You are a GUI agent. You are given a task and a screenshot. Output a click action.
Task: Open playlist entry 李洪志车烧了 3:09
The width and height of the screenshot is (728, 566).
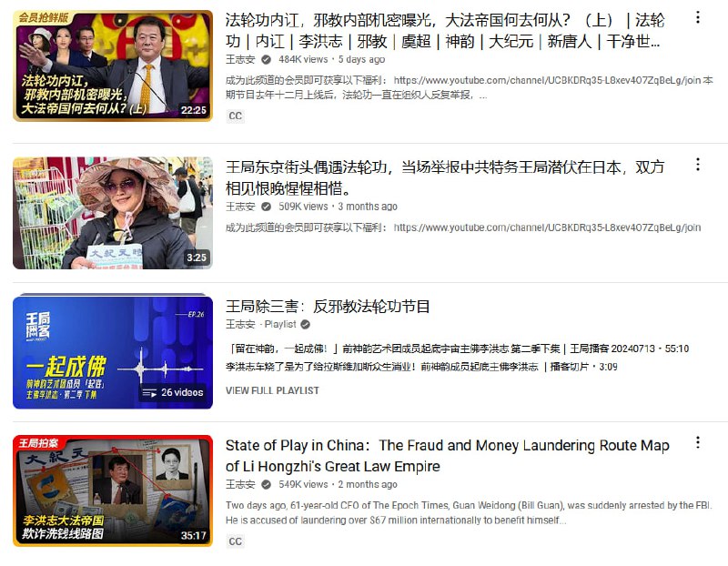pyautogui.click(x=421, y=367)
